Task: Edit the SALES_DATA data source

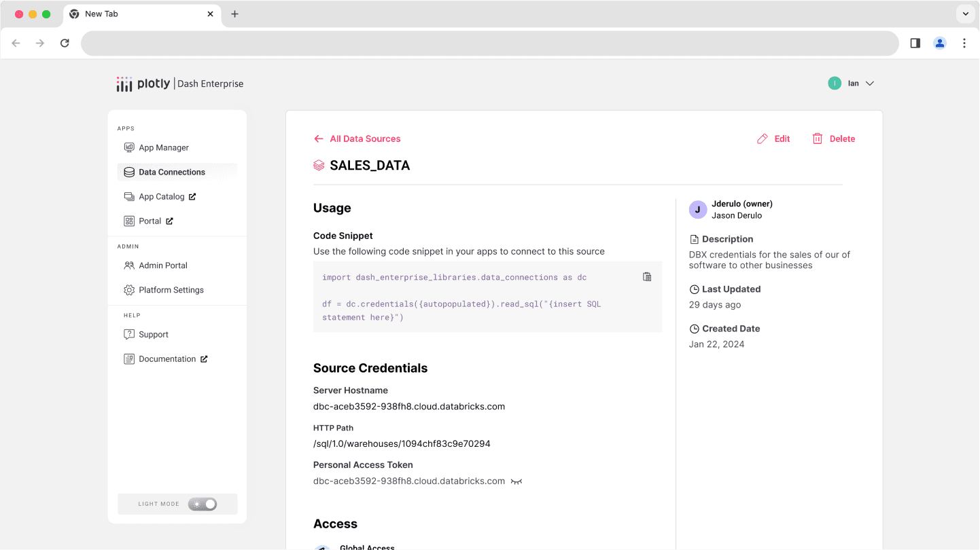Action: (x=773, y=139)
